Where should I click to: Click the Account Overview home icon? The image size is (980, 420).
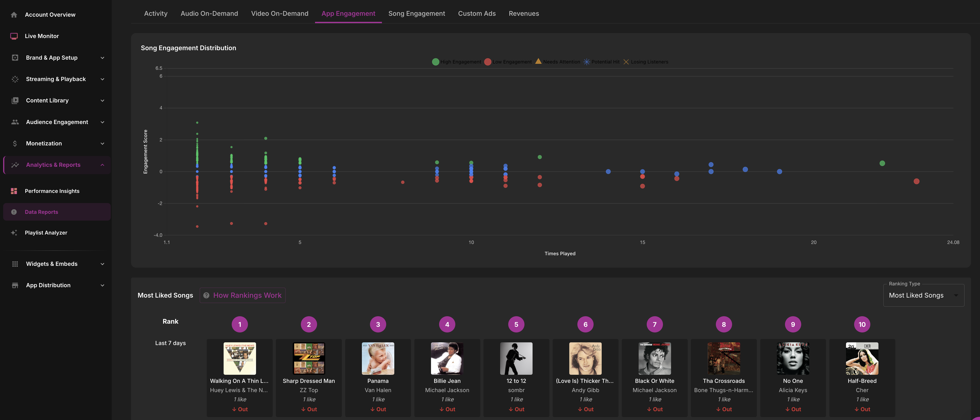click(14, 15)
